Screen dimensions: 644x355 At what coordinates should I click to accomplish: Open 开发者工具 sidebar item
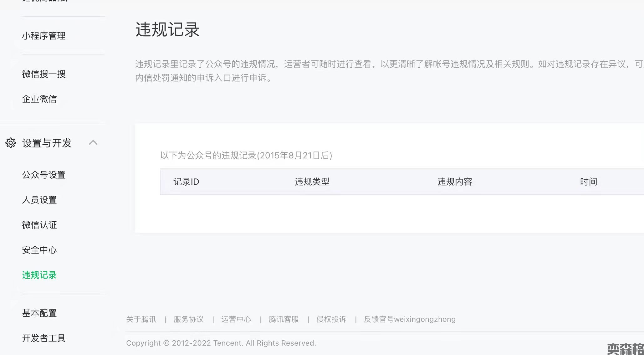tap(44, 338)
